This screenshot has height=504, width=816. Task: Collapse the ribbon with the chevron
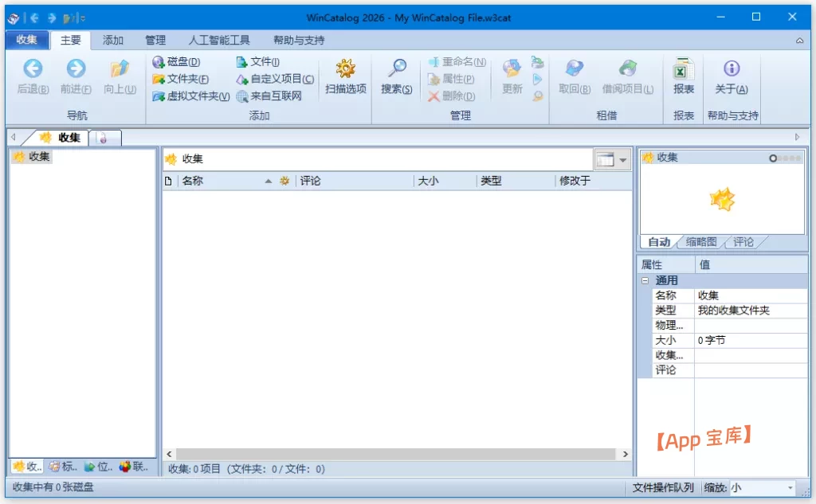(x=799, y=41)
